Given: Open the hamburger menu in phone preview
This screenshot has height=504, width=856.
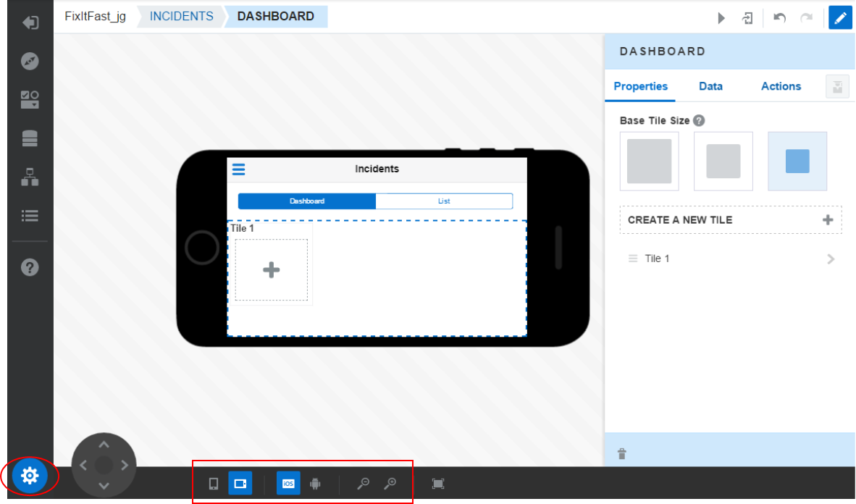Looking at the screenshot, I should pos(238,169).
